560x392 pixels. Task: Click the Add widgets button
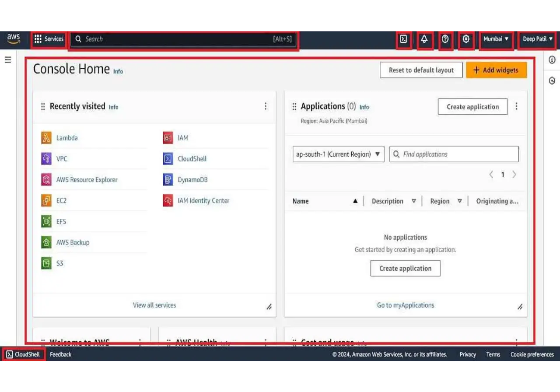[x=496, y=70]
